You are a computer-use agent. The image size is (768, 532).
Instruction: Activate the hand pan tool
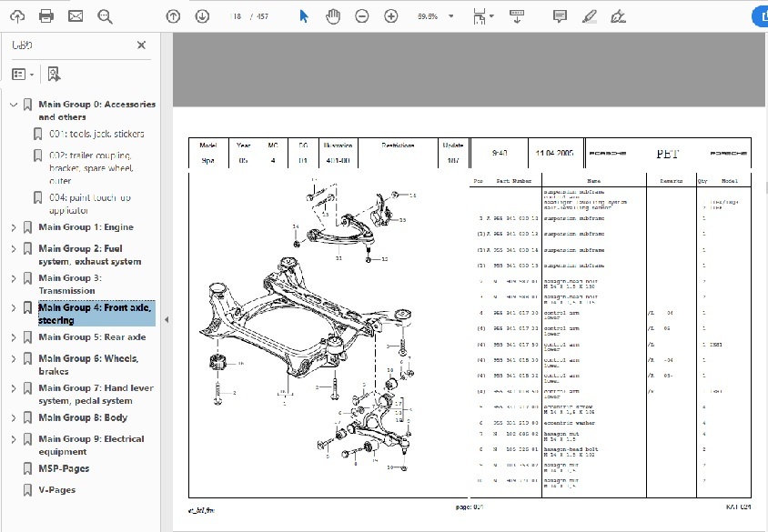pos(332,16)
